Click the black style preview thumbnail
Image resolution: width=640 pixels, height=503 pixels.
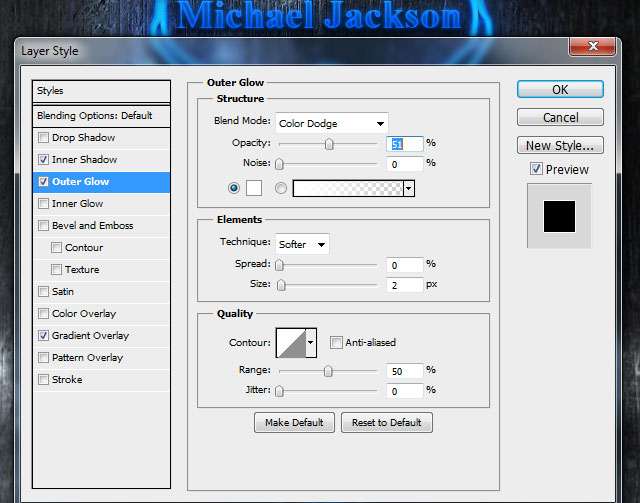[559, 216]
